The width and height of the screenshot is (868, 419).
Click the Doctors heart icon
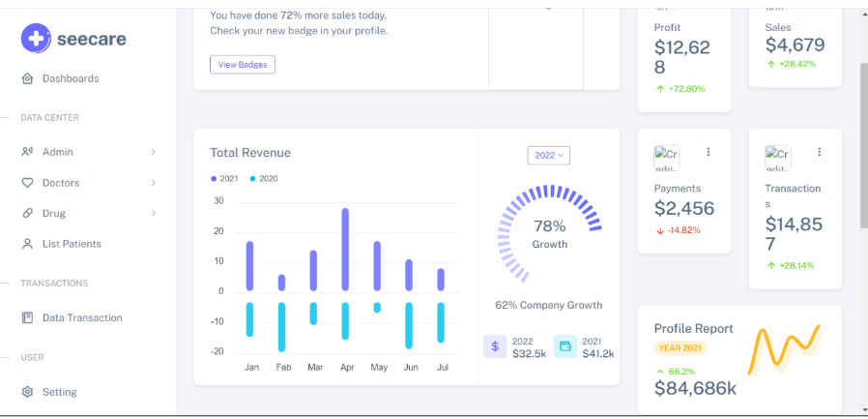[27, 183]
